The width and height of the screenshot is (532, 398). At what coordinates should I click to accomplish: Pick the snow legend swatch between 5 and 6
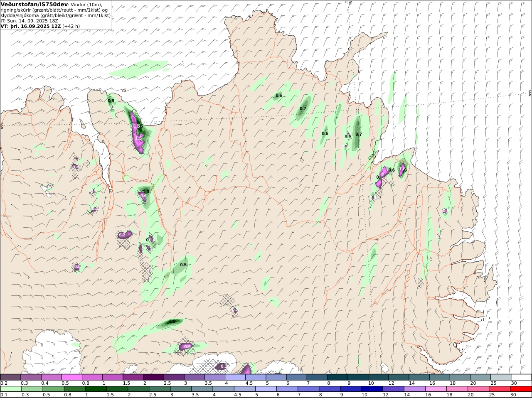tap(276, 377)
